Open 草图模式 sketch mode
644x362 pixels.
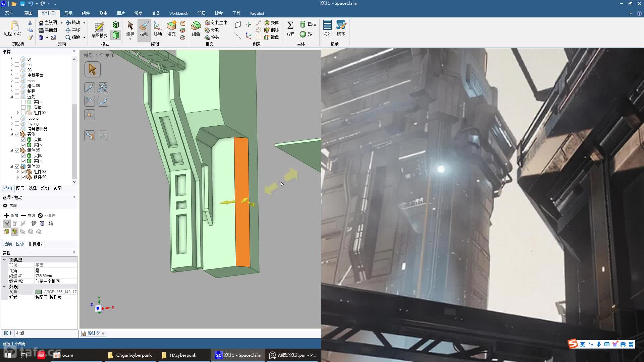tap(99, 30)
